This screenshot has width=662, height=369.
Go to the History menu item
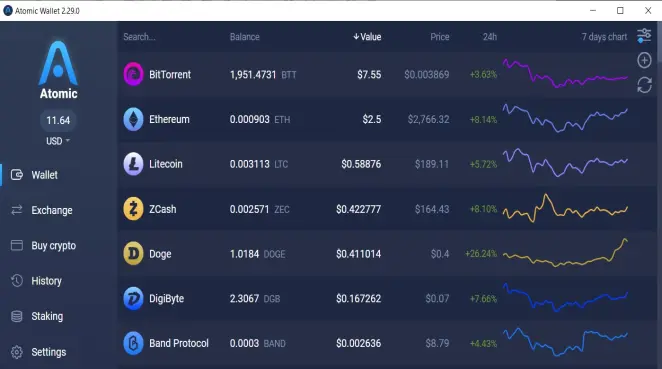[46, 281]
